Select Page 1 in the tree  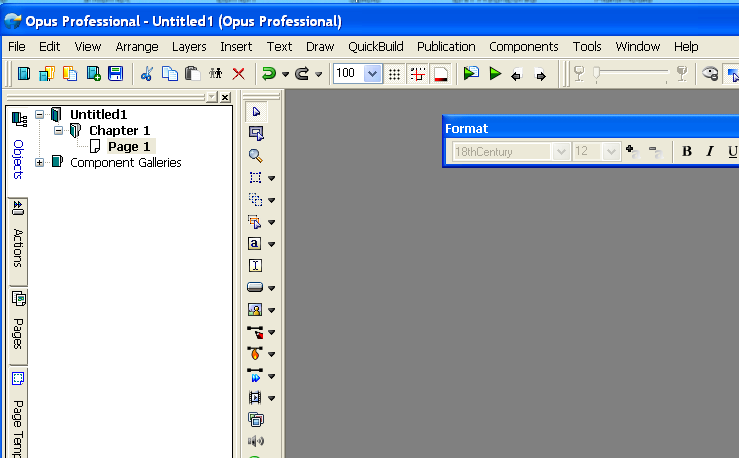[x=129, y=147]
